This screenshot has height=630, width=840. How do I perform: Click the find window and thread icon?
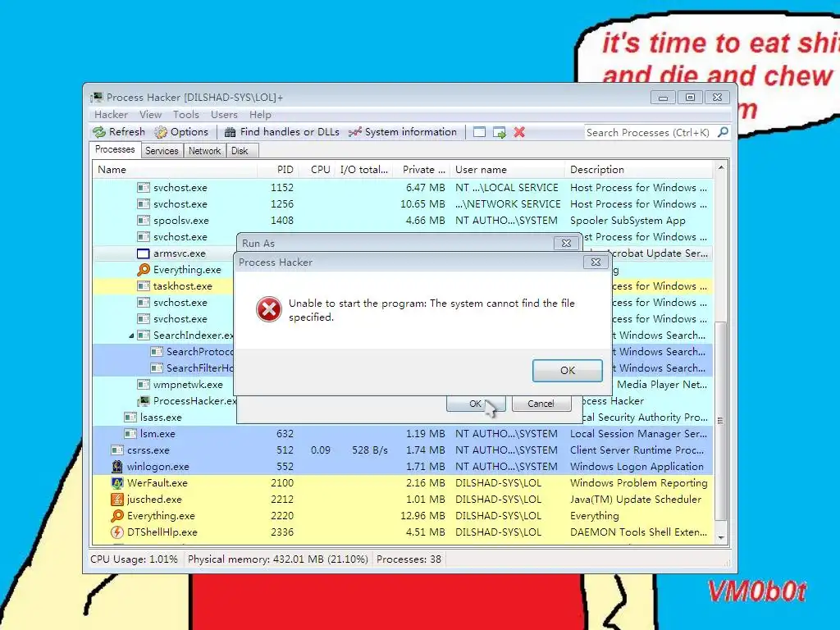pyautogui.click(x=500, y=132)
